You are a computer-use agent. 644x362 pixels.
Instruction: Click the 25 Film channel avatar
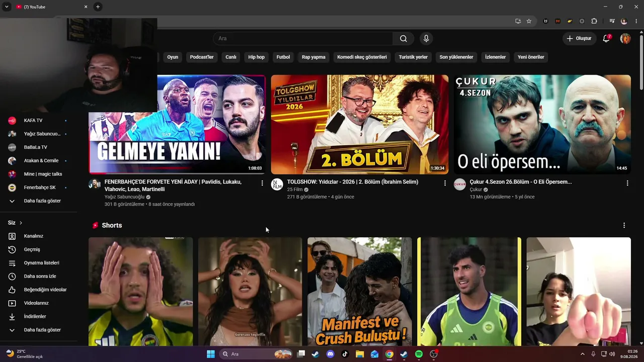tap(277, 185)
